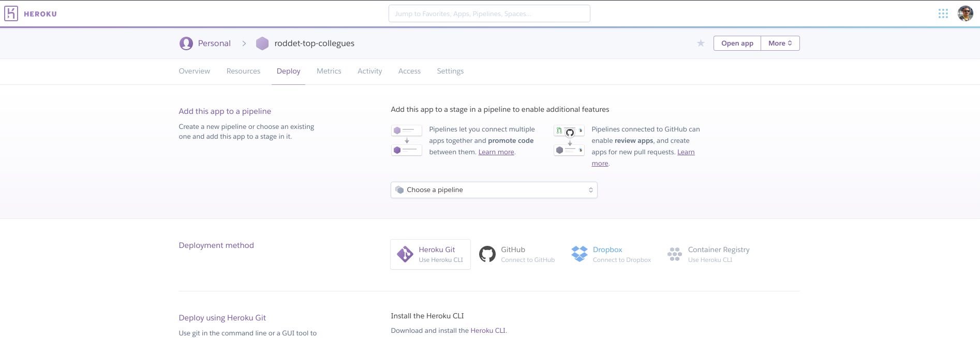The image size is (980, 338).
Task: Go to the Resources tab
Action: (x=243, y=71)
